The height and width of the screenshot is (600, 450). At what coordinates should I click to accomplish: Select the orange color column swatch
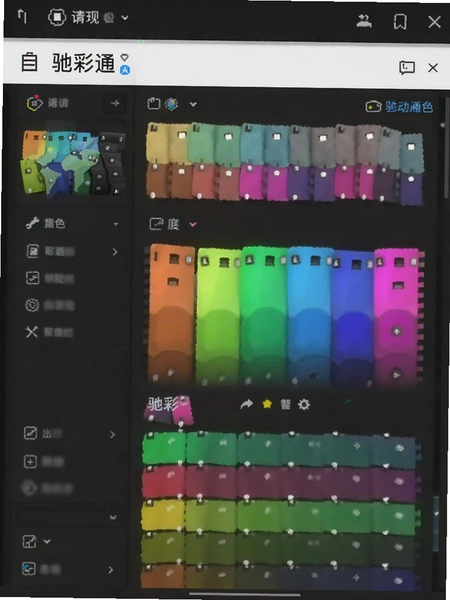point(171,314)
